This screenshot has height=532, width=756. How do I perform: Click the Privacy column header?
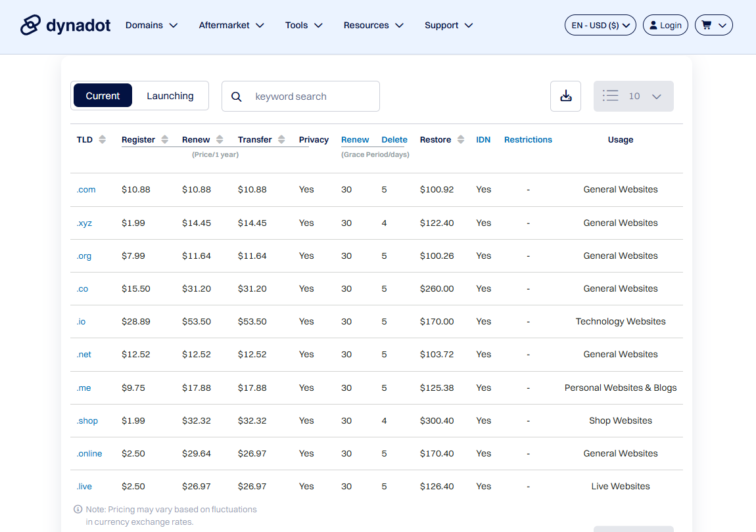point(314,139)
